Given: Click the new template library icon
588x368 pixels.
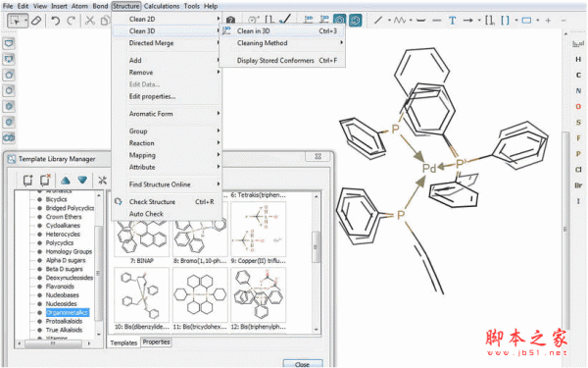Looking at the screenshot, I should click(x=27, y=181).
